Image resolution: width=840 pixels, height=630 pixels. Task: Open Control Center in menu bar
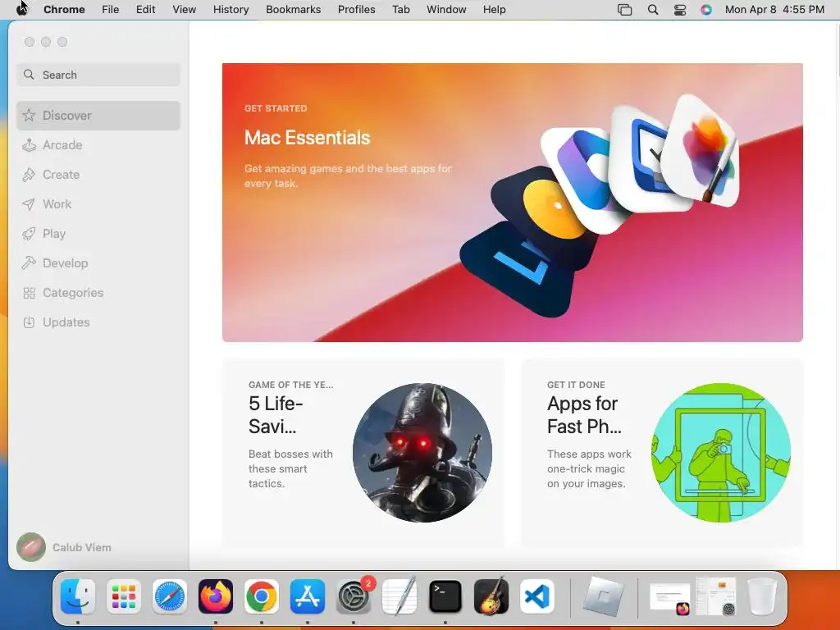680,10
